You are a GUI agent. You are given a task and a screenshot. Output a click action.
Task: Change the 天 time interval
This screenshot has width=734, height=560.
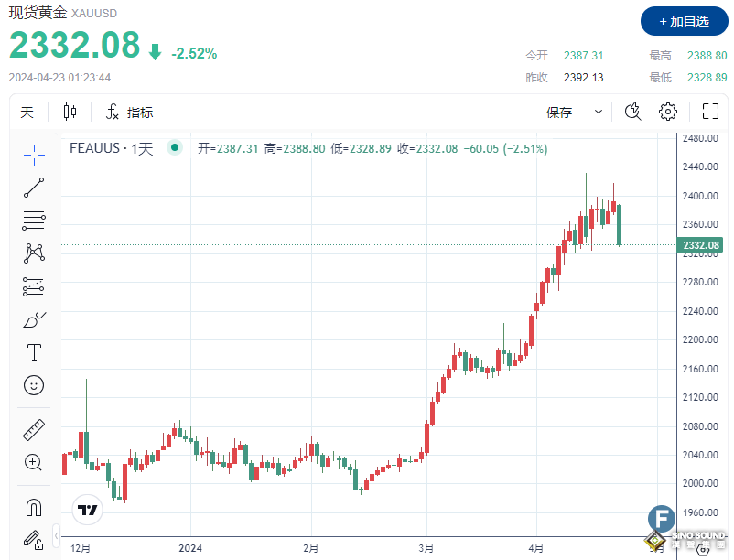click(27, 113)
